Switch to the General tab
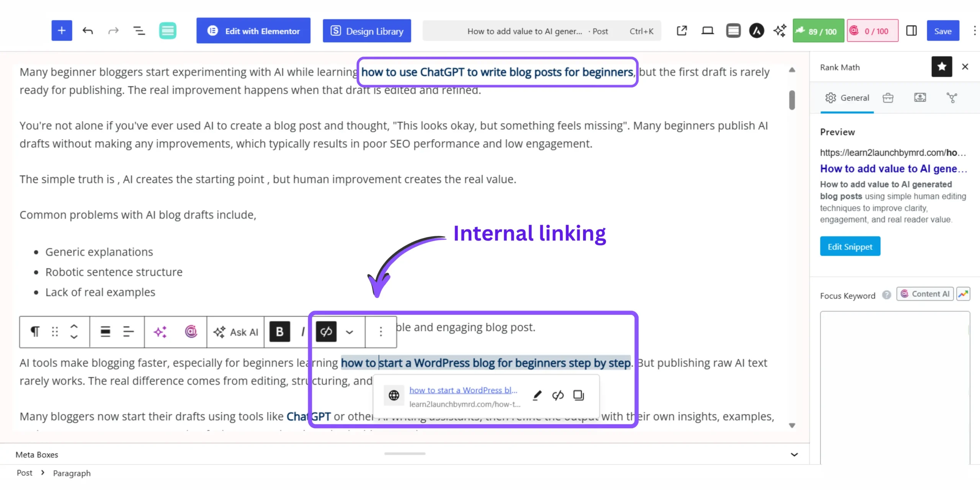980x490 pixels. coord(847,98)
